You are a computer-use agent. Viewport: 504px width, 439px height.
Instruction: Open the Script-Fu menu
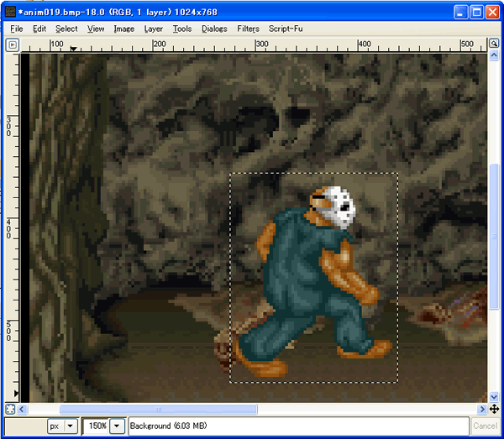click(286, 29)
